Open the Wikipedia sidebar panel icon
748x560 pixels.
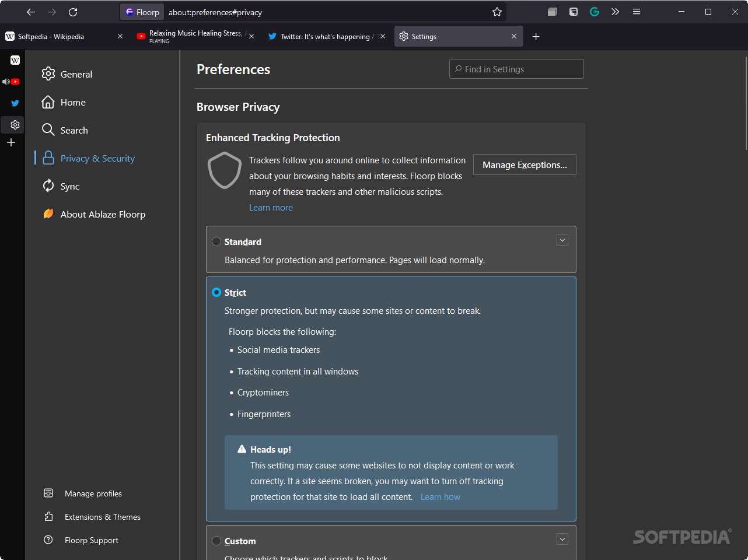pyautogui.click(x=15, y=60)
